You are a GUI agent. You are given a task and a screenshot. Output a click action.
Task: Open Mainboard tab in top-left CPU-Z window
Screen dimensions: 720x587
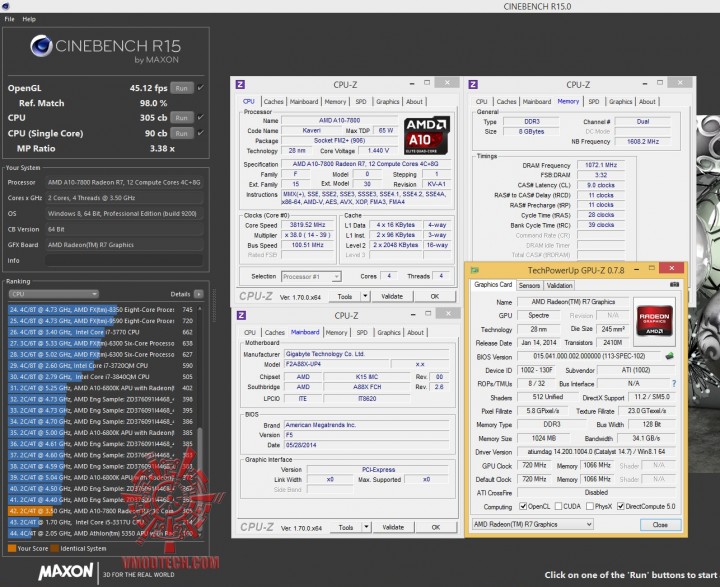(x=304, y=102)
